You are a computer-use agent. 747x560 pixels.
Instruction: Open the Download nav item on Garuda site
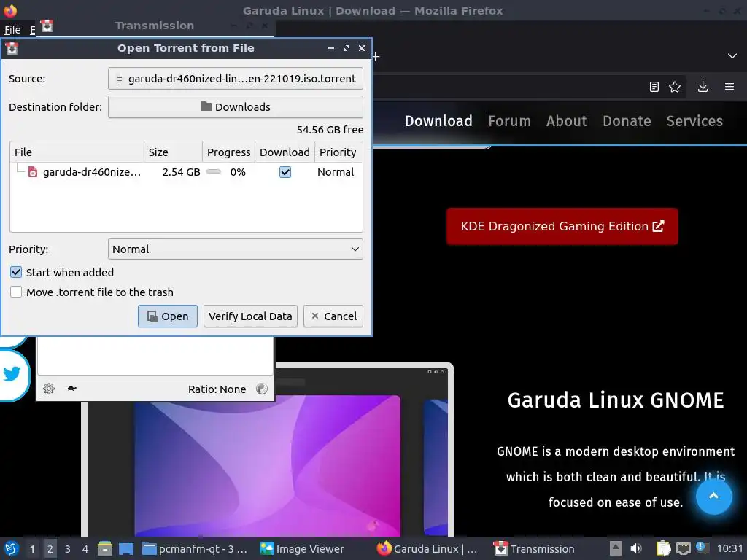[x=438, y=121]
